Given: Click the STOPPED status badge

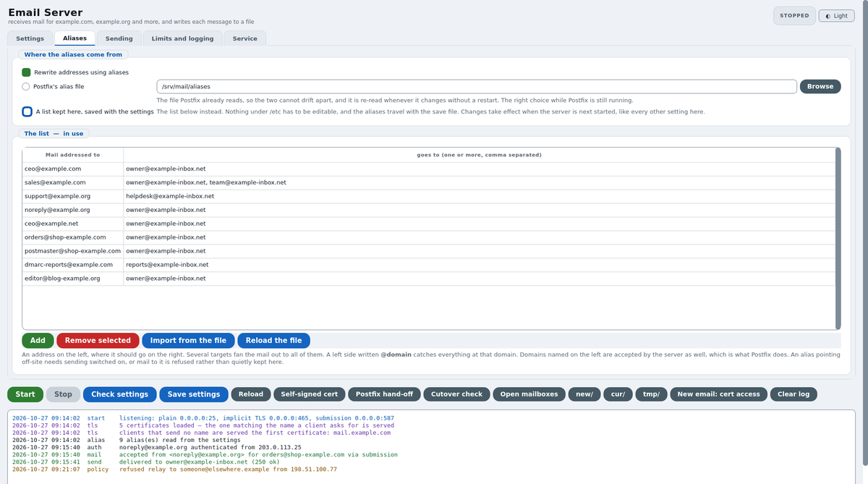Looking at the screenshot, I should pyautogui.click(x=794, y=16).
